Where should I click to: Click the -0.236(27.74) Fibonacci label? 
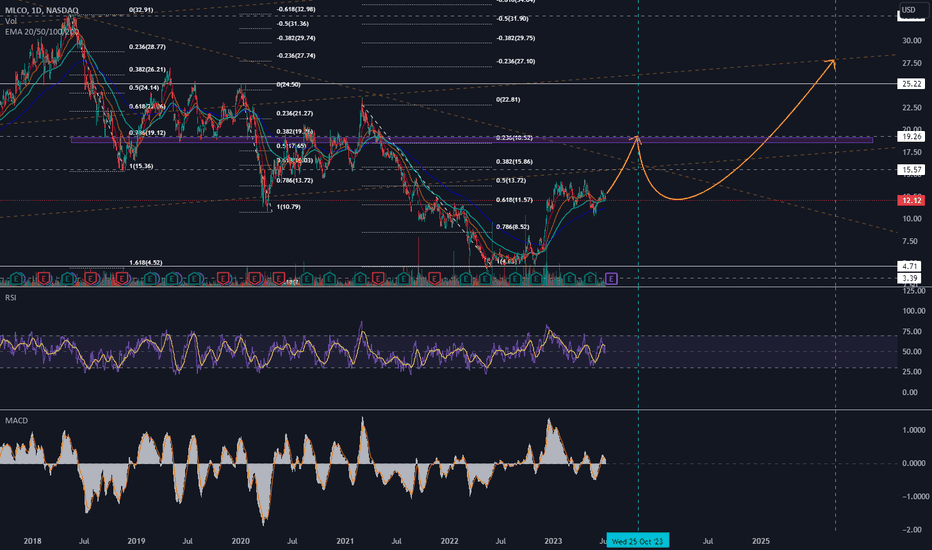296,55
